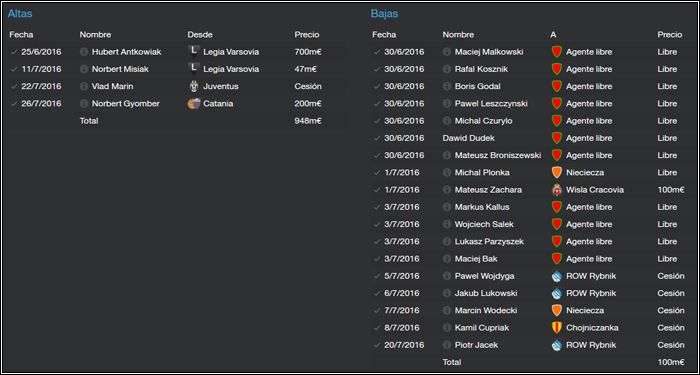Sort signings by Fecha column header
The width and height of the screenshot is (700, 375).
(21, 34)
